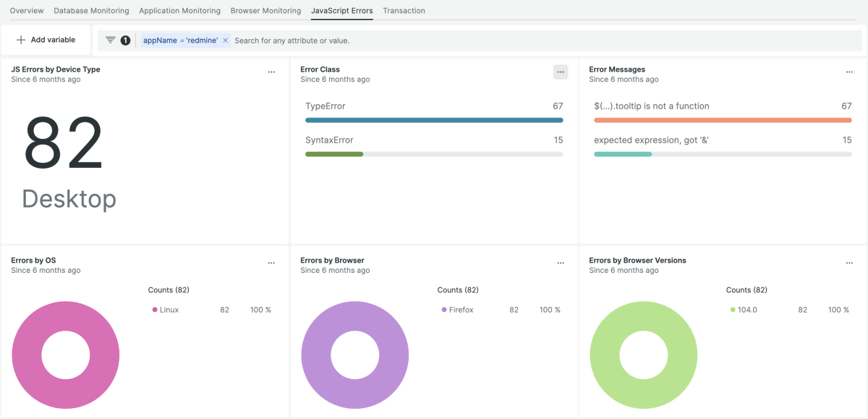Viewport: 868px width, 419px height.
Task: Click the filter icon in the filter bar
Action: click(x=111, y=41)
